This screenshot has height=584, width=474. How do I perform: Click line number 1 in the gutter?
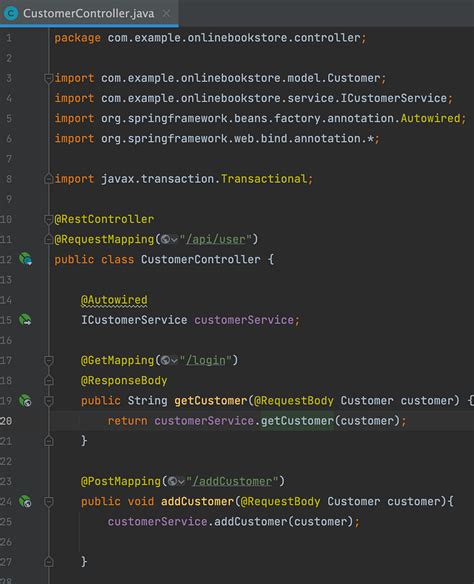point(9,38)
